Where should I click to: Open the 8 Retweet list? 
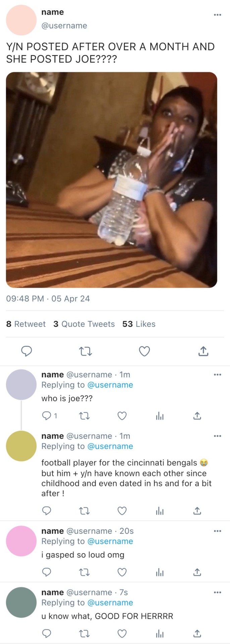26,324
